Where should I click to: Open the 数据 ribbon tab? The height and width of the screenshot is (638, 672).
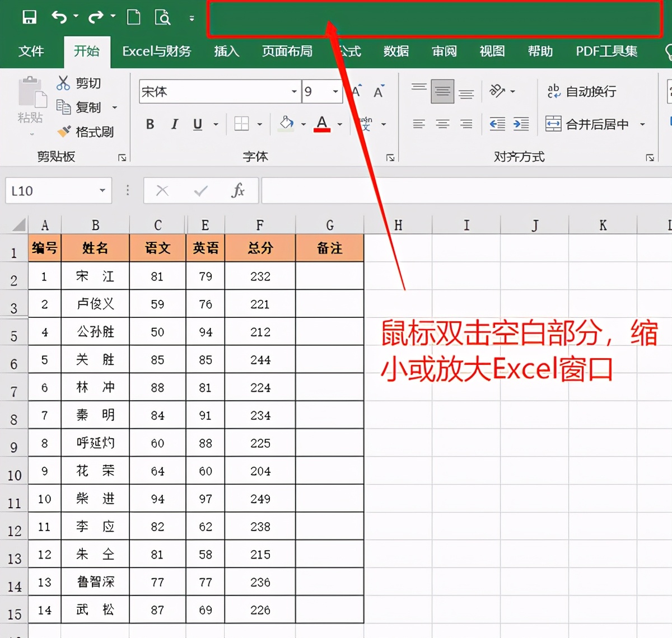coord(395,51)
